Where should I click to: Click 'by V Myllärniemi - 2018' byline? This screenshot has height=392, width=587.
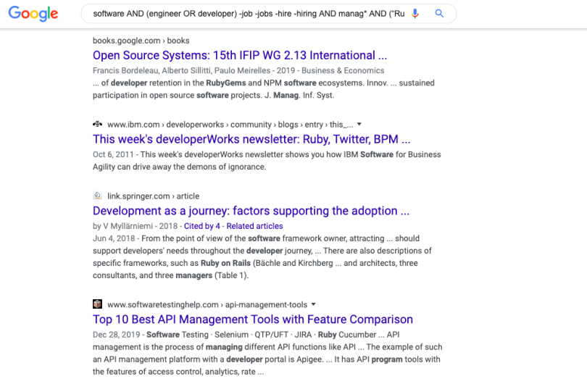135,226
